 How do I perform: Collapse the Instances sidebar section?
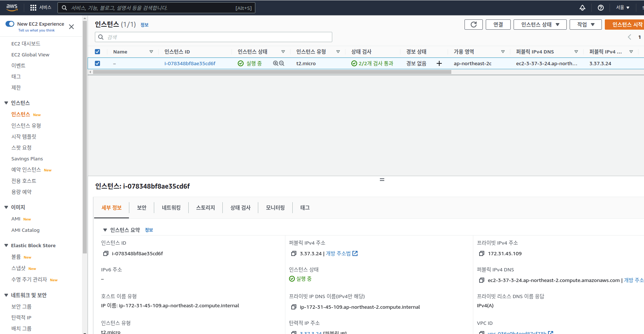coord(6,103)
